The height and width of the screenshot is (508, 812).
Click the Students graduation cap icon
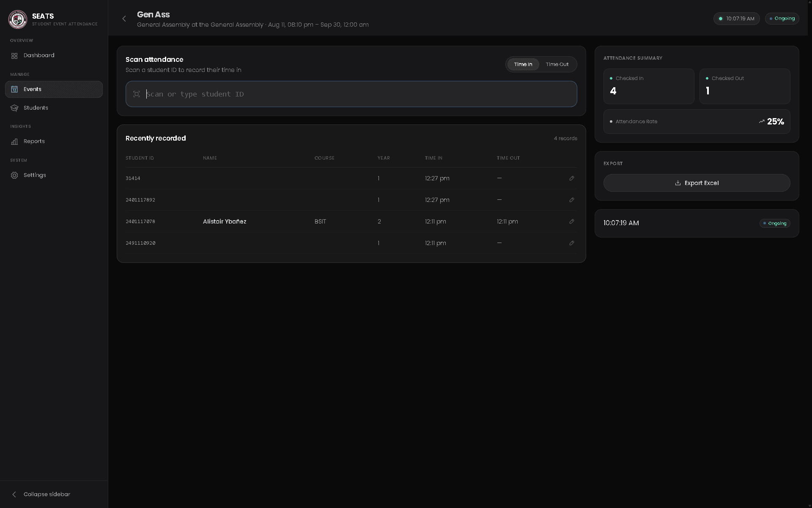coord(14,108)
